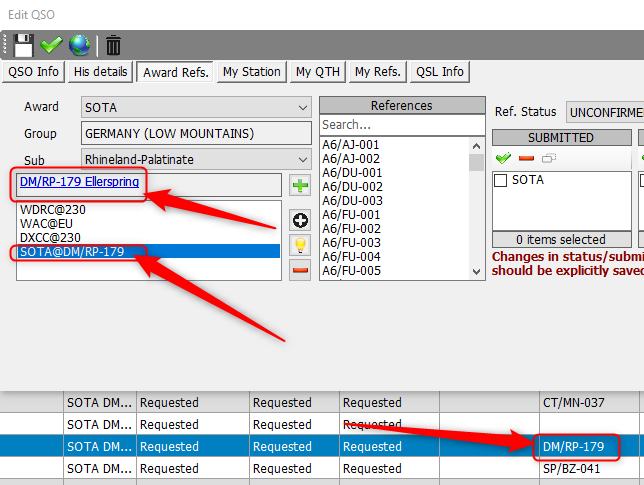Open the QSL Info tab
Screen dimensions: 644x485
pos(439,72)
